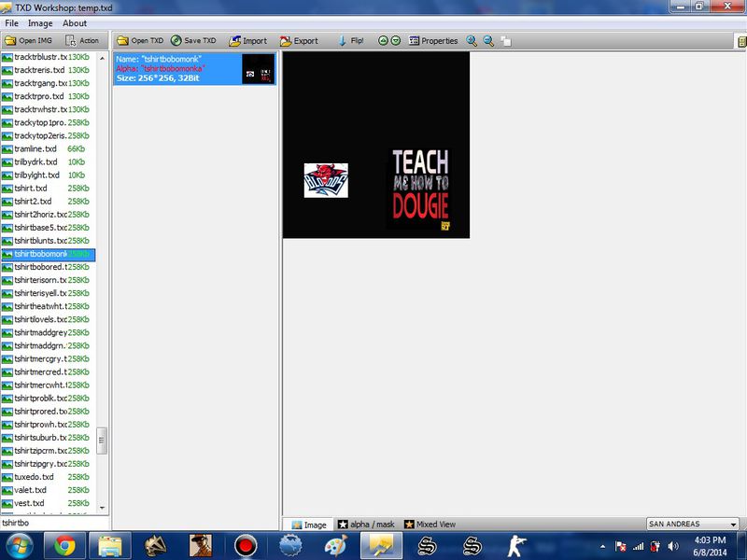The height and width of the screenshot is (560, 747).
Task: Click the texture preview image
Action: [376, 145]
